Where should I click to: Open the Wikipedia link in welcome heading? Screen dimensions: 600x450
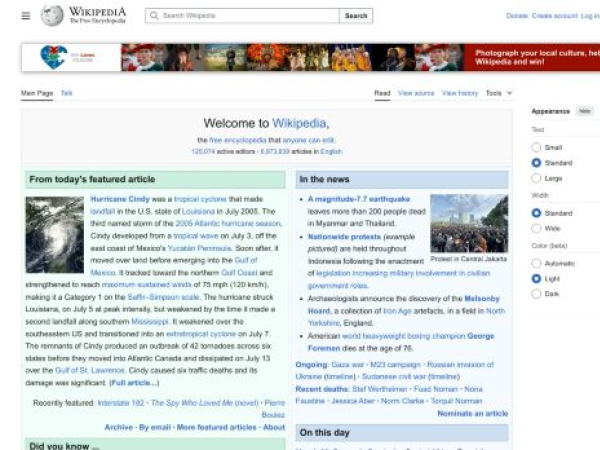point(300,123)
